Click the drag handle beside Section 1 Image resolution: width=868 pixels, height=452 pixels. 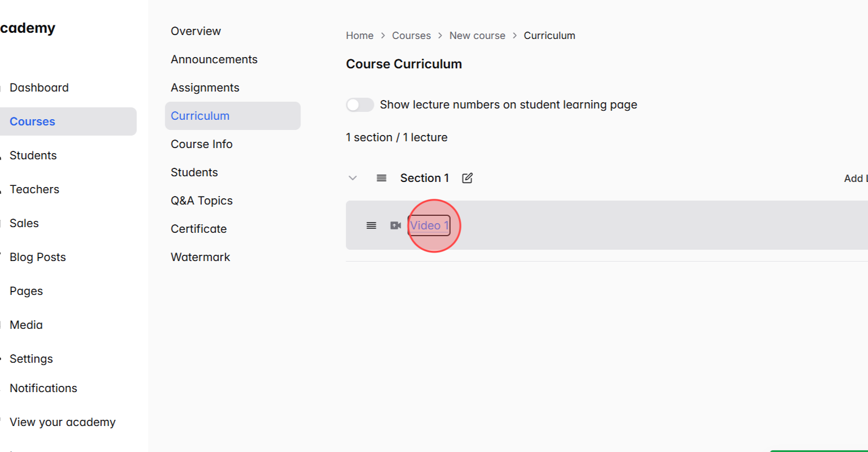click(x=381, y=177)
